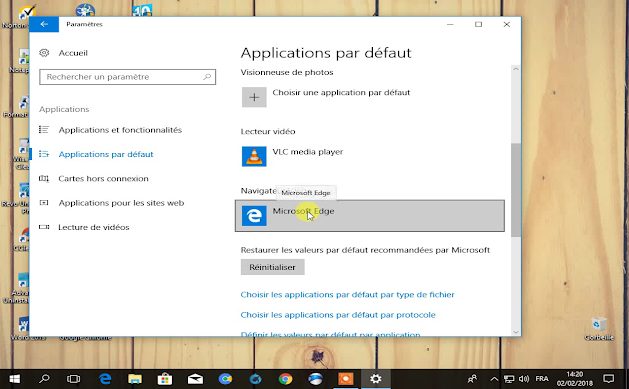Open Définir les valeurs par défaut par application
Screen dimensions: 629x389
330,334
